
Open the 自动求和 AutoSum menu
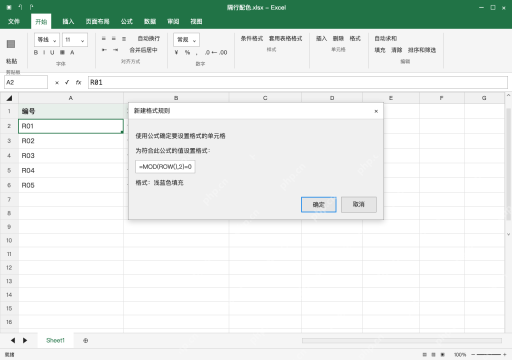click(386, 39)
